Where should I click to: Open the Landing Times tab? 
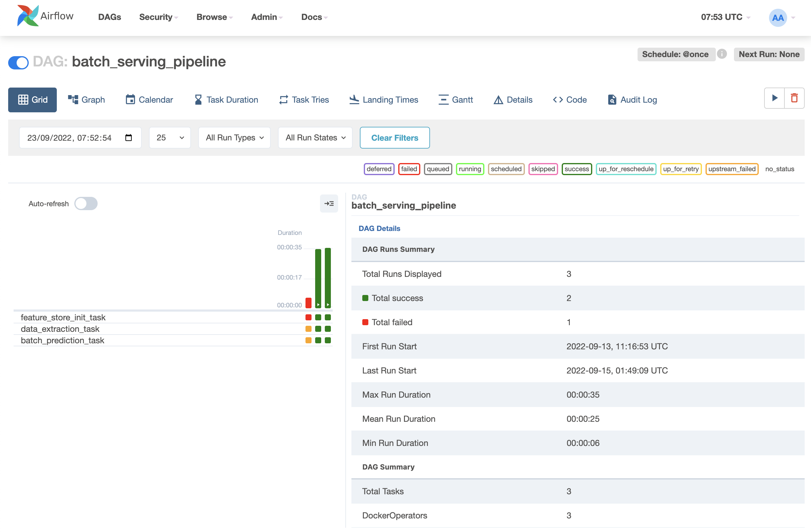click(384, 99)
